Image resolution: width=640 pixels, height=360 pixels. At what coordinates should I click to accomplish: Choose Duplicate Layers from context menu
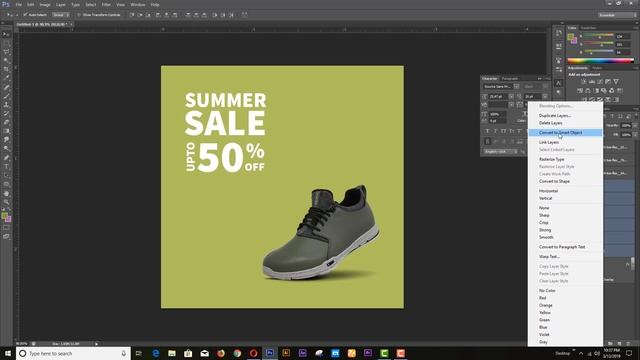tap(555, 116)
